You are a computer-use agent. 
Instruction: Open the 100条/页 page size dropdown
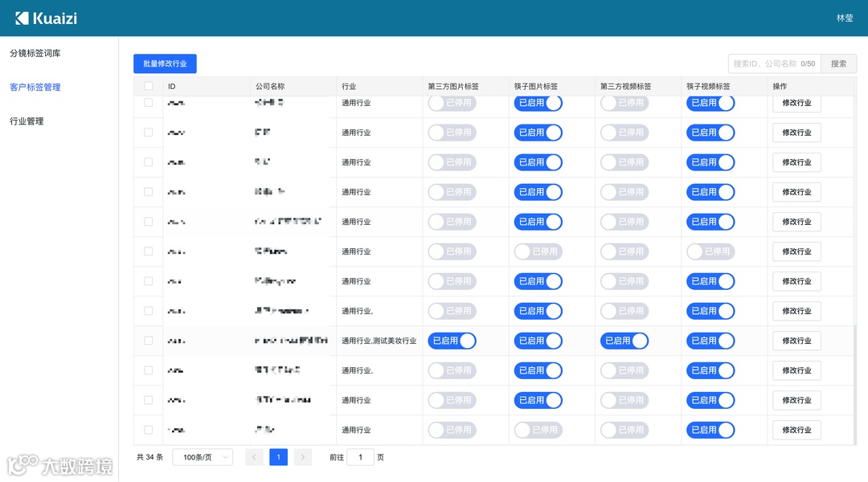[x=202, y=456]
